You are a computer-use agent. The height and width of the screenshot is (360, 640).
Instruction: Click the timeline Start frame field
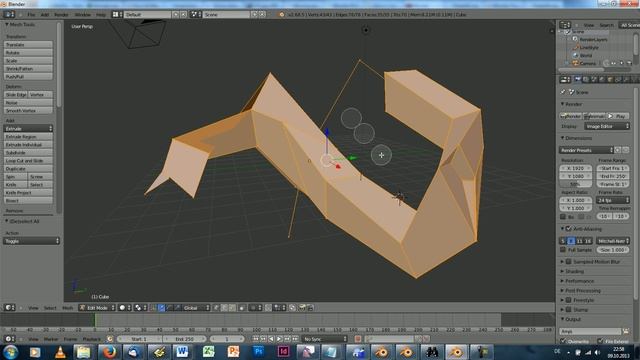point(140,339)
